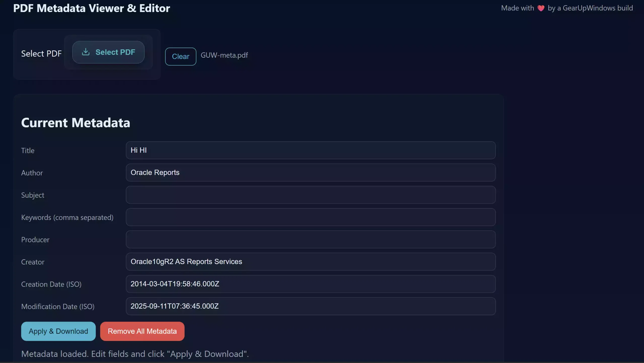Click the Title field containing 'Hi HI'
The image size is (644, 363).
pyautogui.click(x=310, y=150)
